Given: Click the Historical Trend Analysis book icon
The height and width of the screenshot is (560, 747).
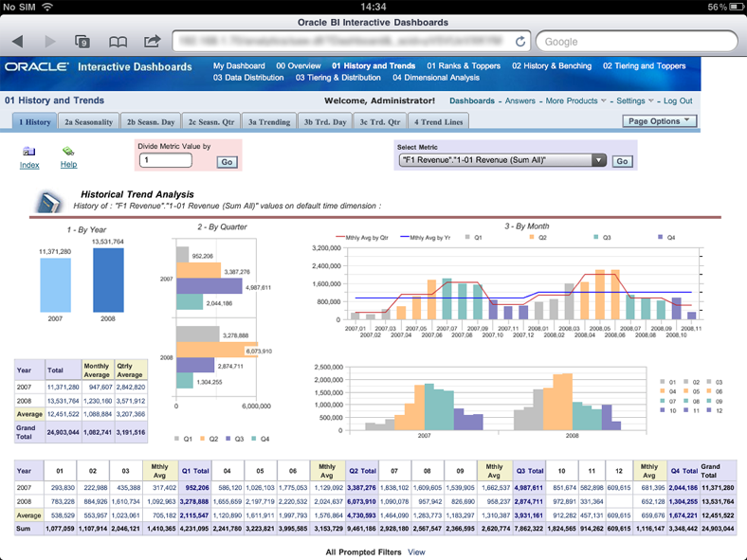Looking at the screenshot, I should [x=49, y=202].
